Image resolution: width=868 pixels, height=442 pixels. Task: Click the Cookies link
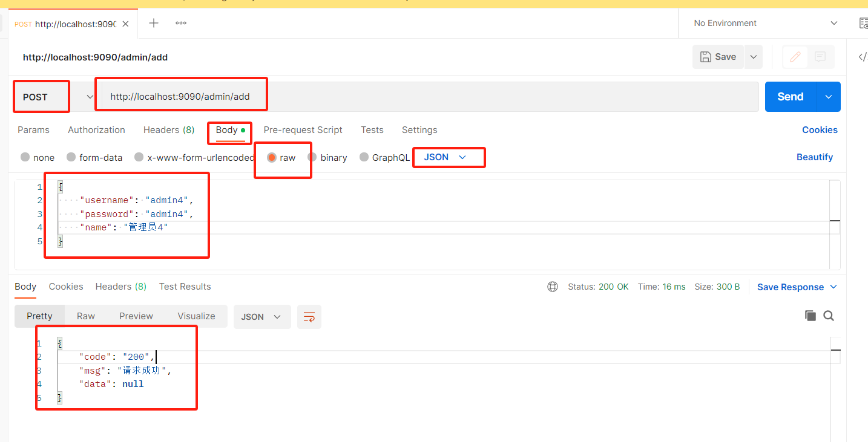click(820, 130)
